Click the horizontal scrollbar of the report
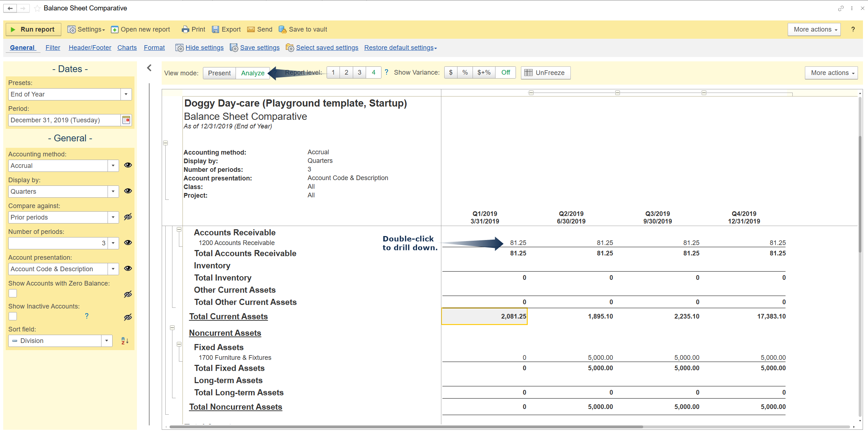Image resolution: width=868 pixels, height=433 pixels. click(x=406, y=427)
